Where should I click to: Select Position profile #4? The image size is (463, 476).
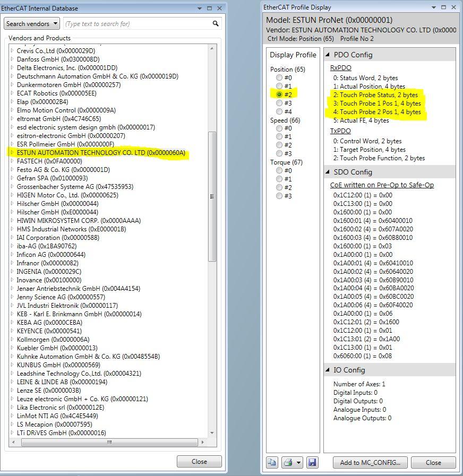[x=279, y=111]
